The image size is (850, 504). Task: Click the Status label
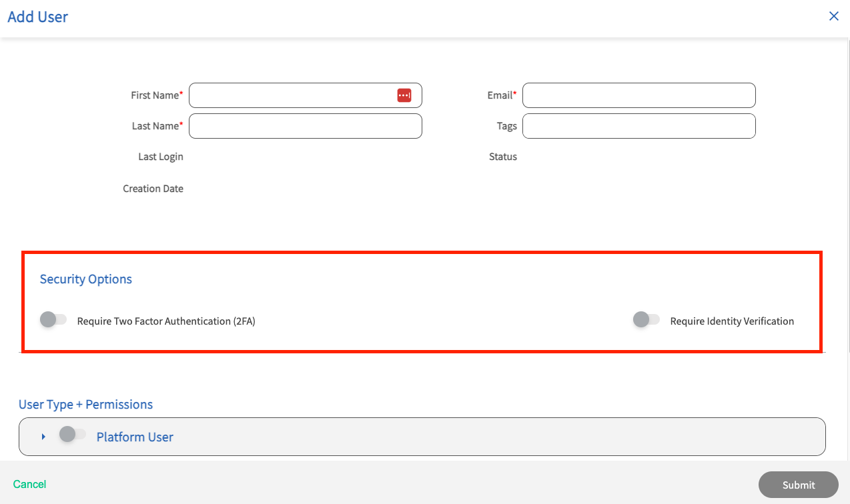pos(503,157)
